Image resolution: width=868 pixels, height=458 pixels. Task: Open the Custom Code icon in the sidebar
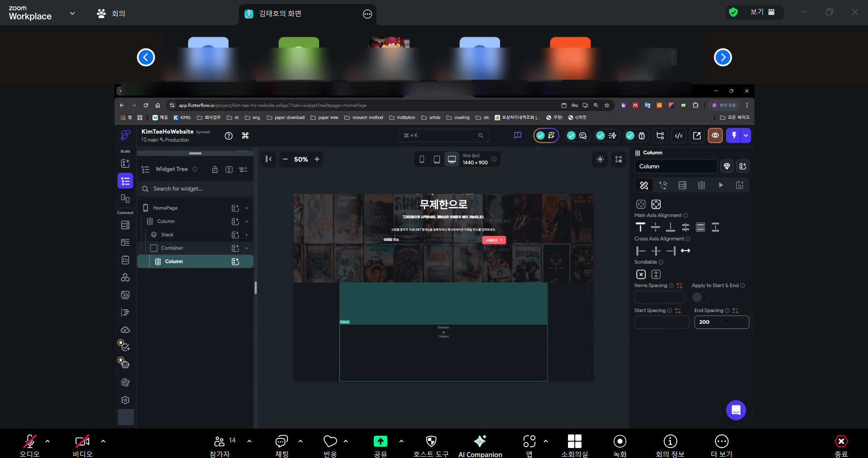125,312
